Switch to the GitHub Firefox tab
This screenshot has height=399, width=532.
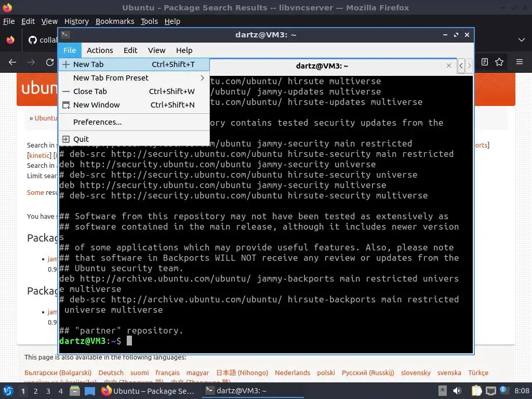click(43, 40)
